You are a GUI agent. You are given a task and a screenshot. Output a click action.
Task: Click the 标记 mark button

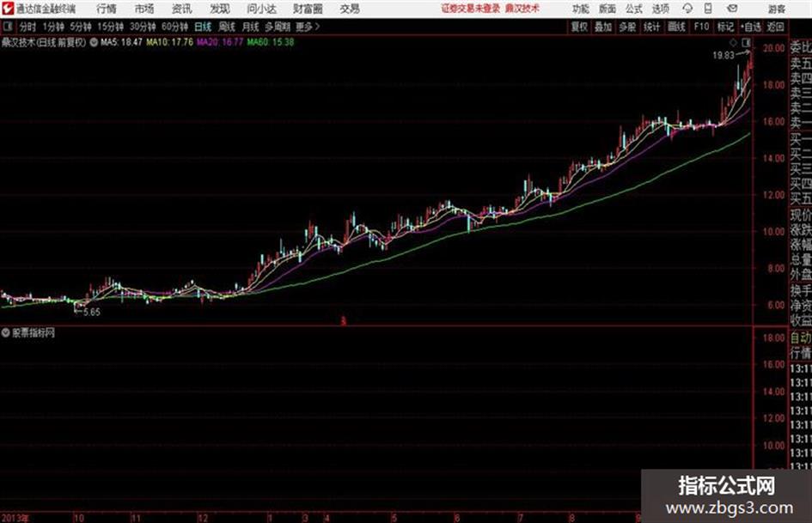click(725, 27)
